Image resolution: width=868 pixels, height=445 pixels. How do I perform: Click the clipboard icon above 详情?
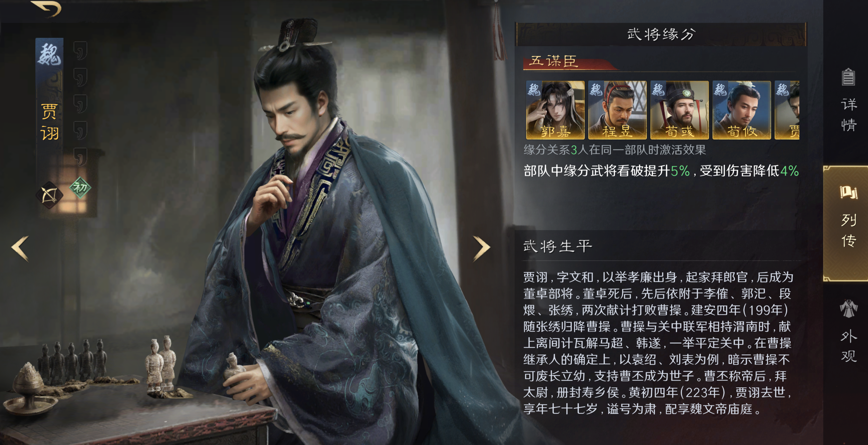pos(848,77)
